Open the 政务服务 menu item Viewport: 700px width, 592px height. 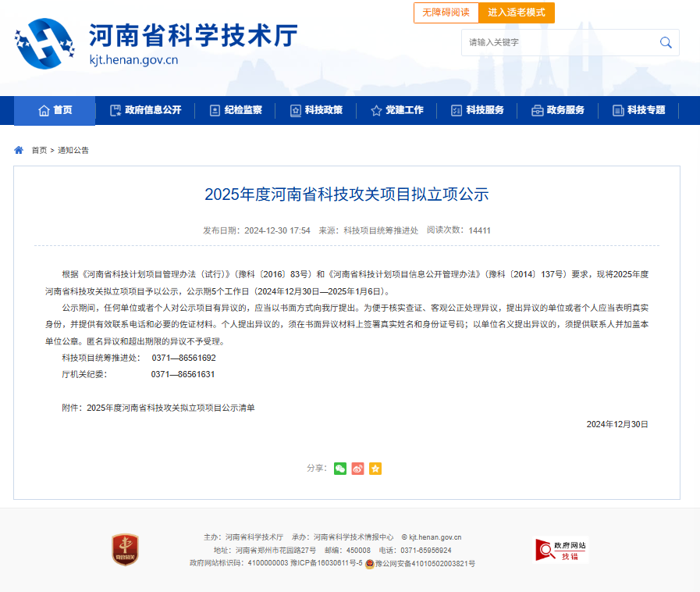(x=558, y=110)
